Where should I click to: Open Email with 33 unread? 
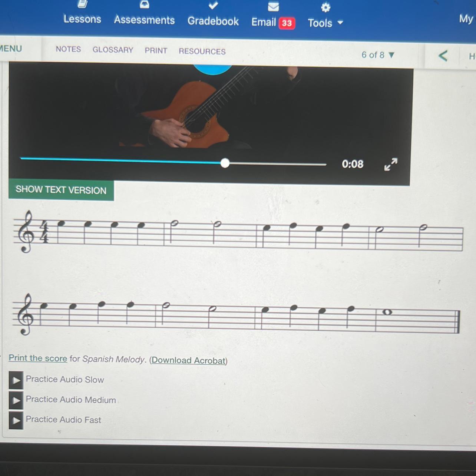click(x=273, y=22)
